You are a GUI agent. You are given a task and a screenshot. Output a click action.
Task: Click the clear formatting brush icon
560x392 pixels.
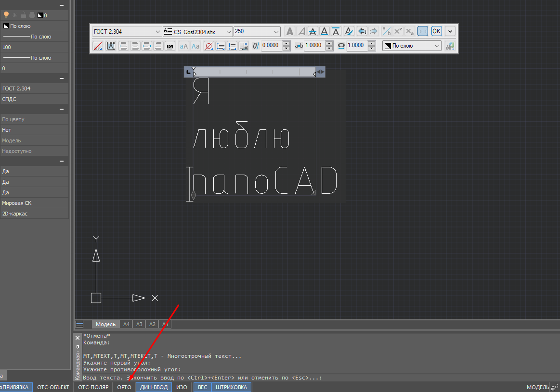point(349,31)
